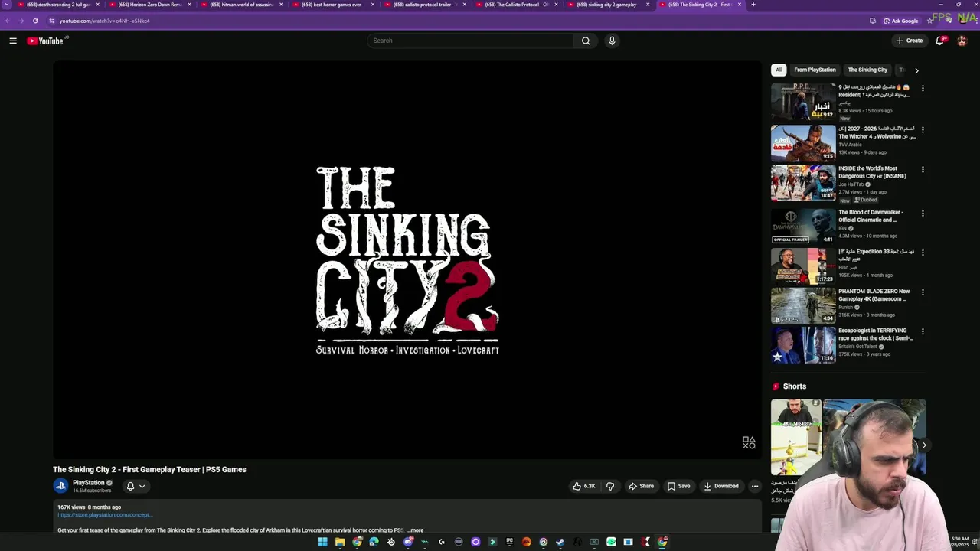Go back with the browser back arrow

click(x=8, y=21)
